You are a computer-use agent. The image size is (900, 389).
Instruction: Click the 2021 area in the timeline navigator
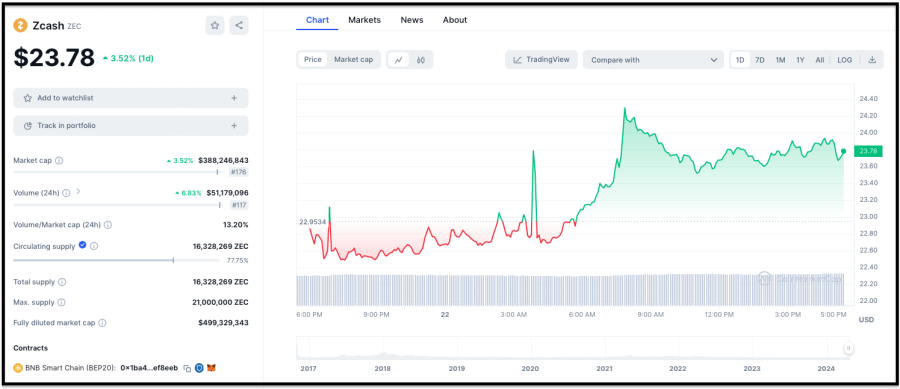point(604,348)
